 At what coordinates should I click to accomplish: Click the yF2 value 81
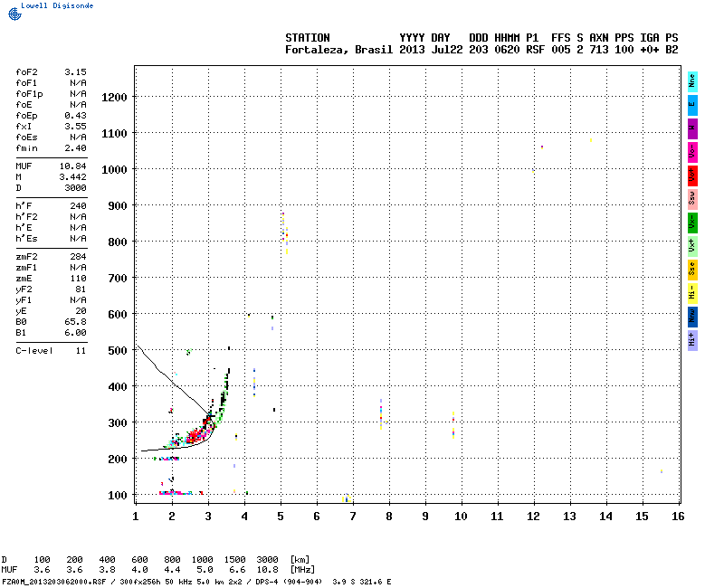tap(81, 289)
